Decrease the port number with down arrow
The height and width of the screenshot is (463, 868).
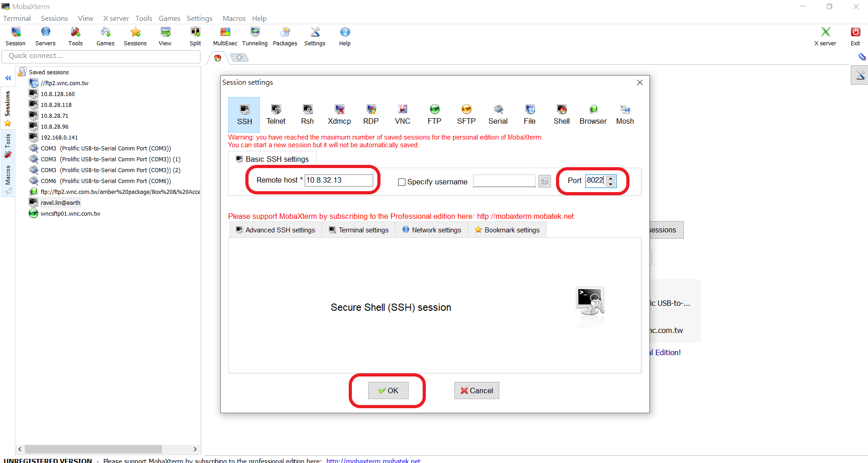(x=611, y=184)
